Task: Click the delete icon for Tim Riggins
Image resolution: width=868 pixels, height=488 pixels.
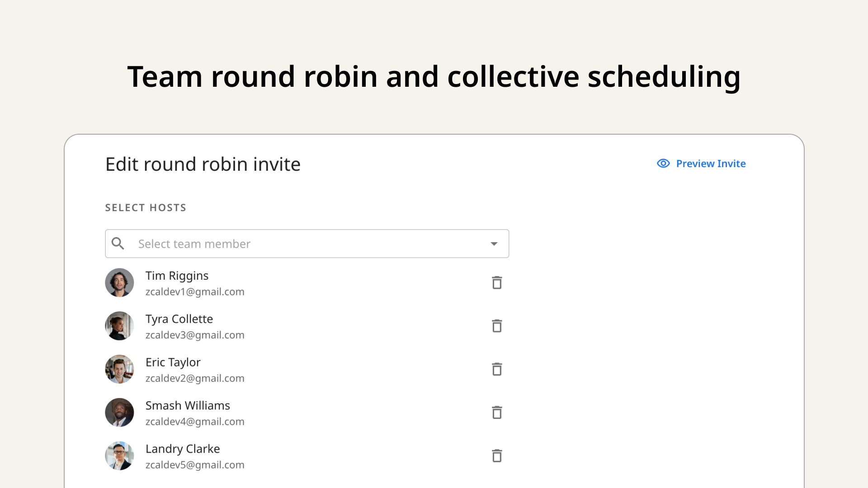Action: pyautogui.click(x=496, y=283)
